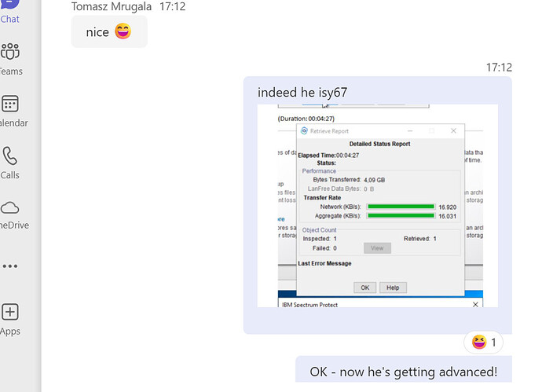Select the 'OK - now he's getting advanced!' message
Image resolution: width=542 pixels, height=392 pixels.
[x=404, y=371]
